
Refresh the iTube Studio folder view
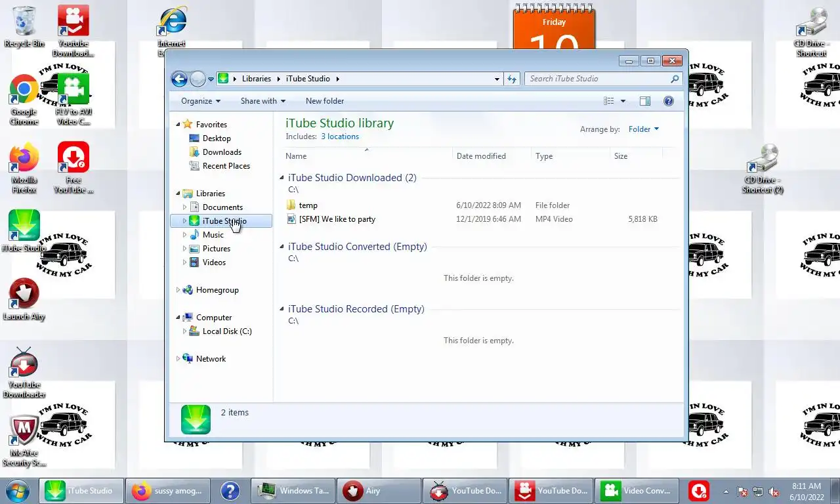point(512,79)
